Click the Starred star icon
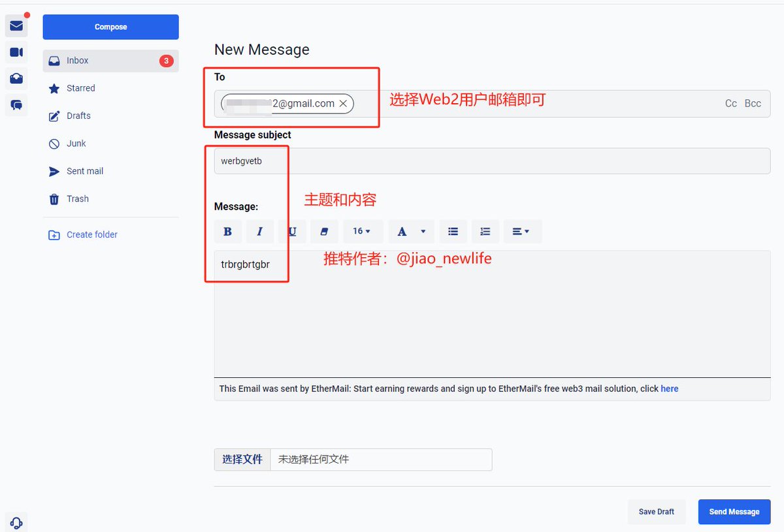Screen dimensions: 784x532 (x=54, y=89)
